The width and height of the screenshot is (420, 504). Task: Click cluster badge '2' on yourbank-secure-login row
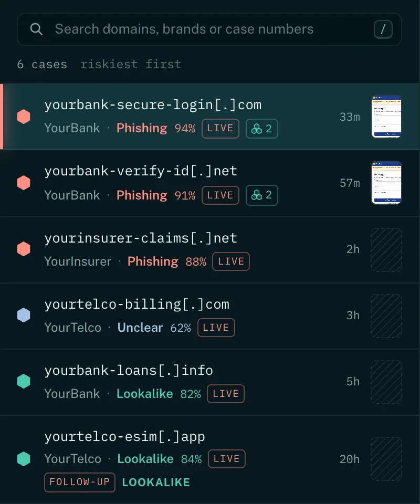(x=262, y=129)
